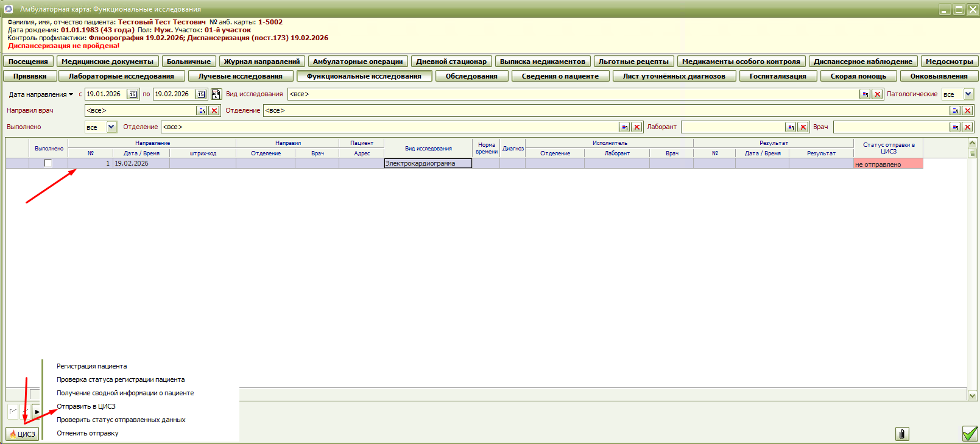Click the period selection calendar icon
This screenshot has width=980, height=444.
click(x=216, y=94)
